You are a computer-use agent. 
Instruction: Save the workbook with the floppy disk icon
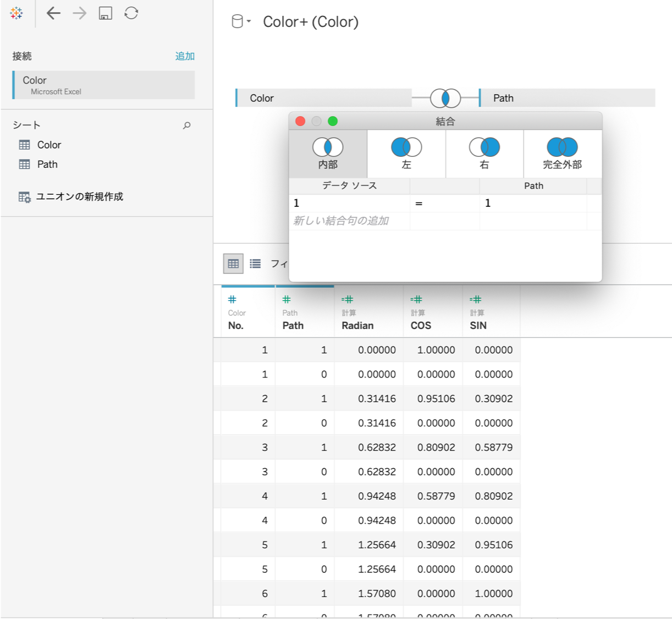tap(104, 13)
